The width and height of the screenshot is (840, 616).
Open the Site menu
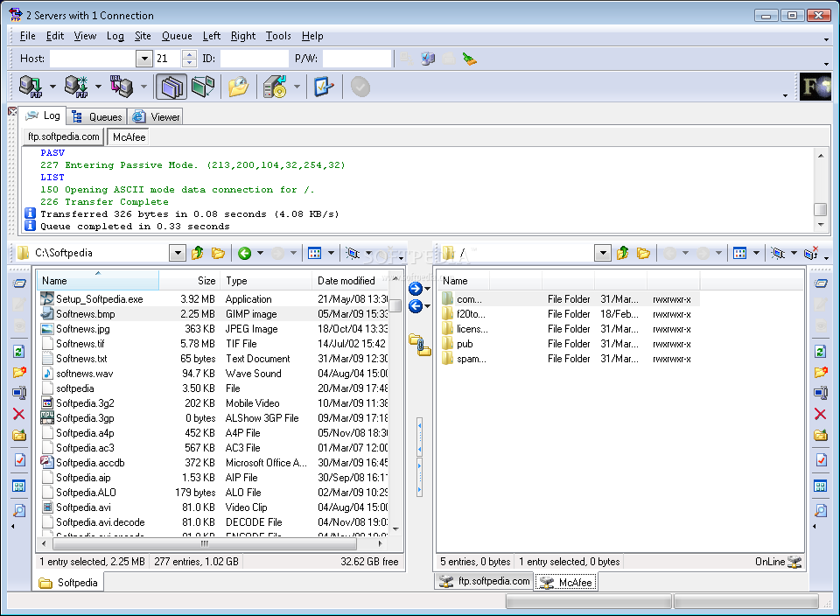[143, 36]
